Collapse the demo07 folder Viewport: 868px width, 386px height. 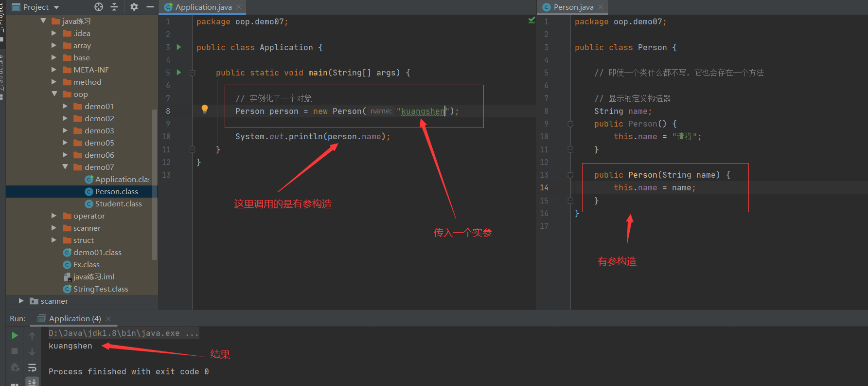point(65,167)
